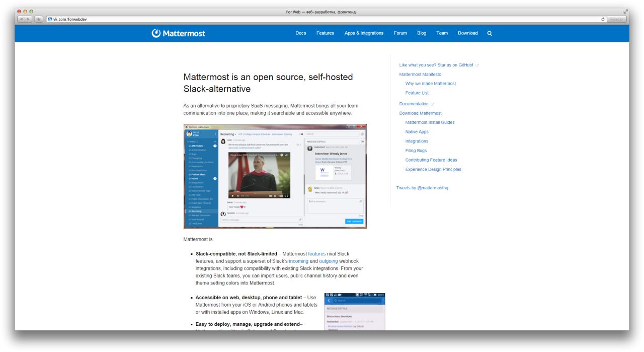This screenshot has height=352, width=644.
Task: Reload page using refresh icon
Action: [x=603, y=19]
